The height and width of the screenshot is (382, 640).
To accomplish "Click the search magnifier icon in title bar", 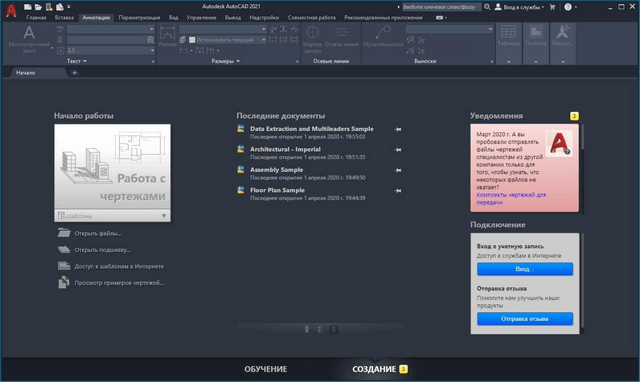I will [x=487, y=7].
